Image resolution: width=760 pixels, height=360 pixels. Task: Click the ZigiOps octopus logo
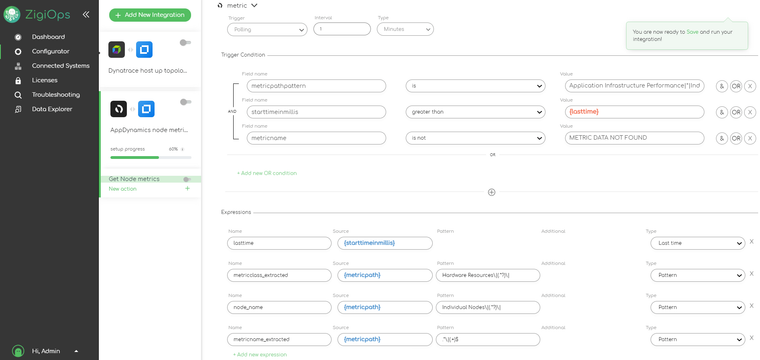tap(11, 14)
